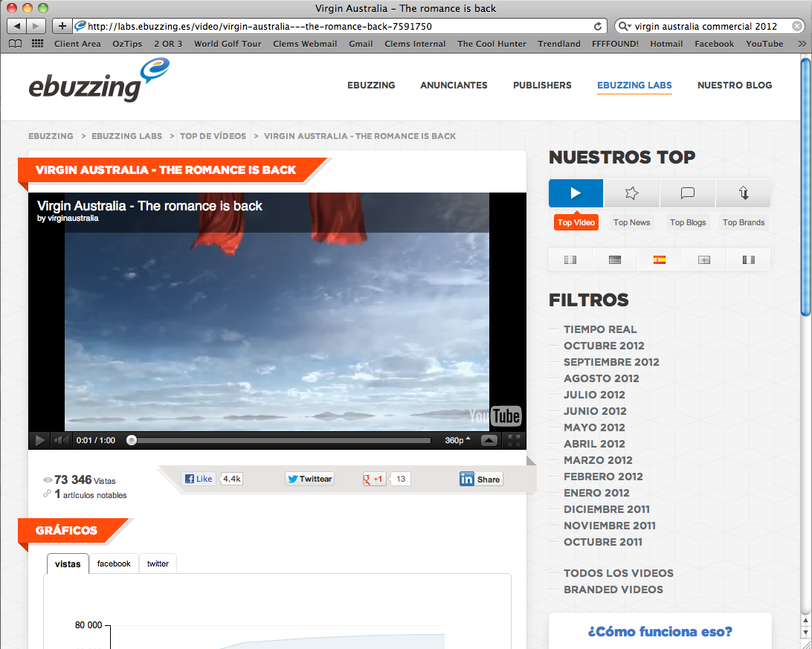Open the search magnifier dropdown
Image resolution: width=812 pixels, height=649 pixels.
click(625, 26)
